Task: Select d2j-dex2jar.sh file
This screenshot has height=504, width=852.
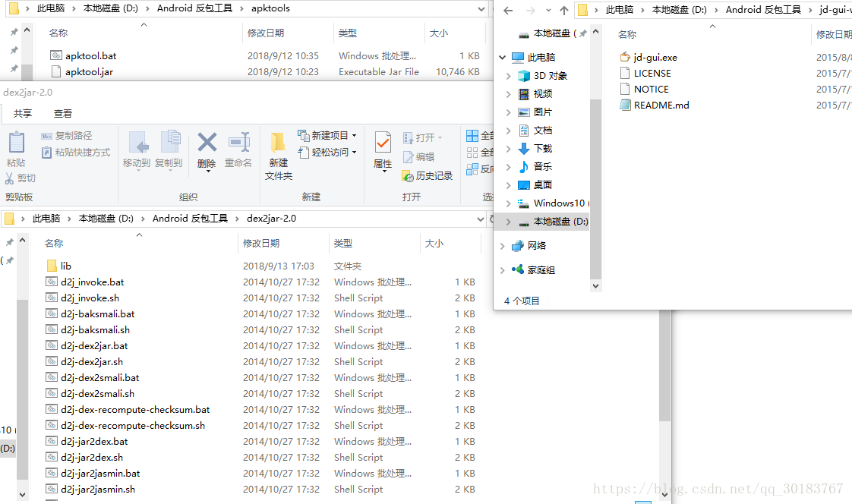Action: pos(92,362)
